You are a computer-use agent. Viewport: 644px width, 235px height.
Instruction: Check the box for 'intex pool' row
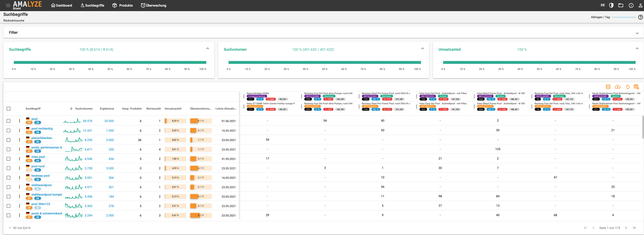[x=8, y=159]
